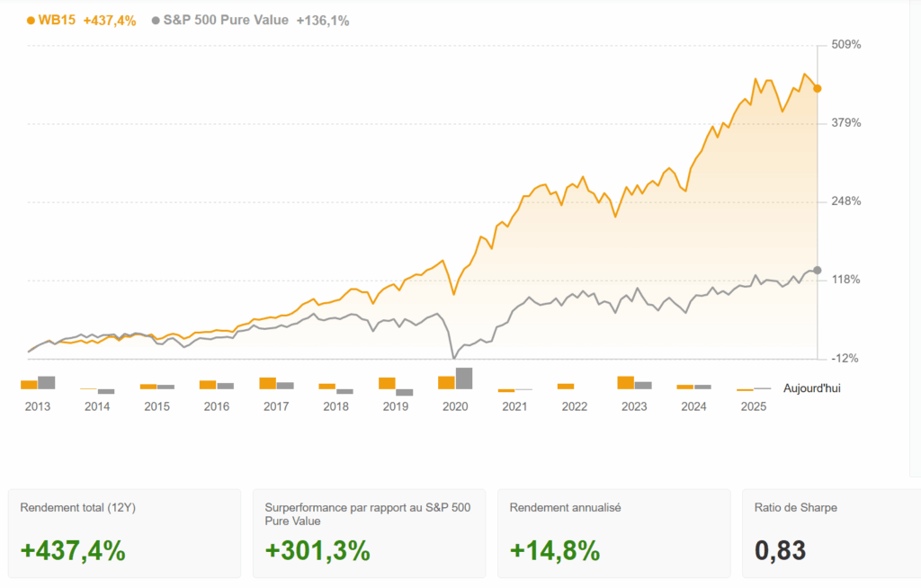Click the 2013 yearly return bars

pos(38,384)
